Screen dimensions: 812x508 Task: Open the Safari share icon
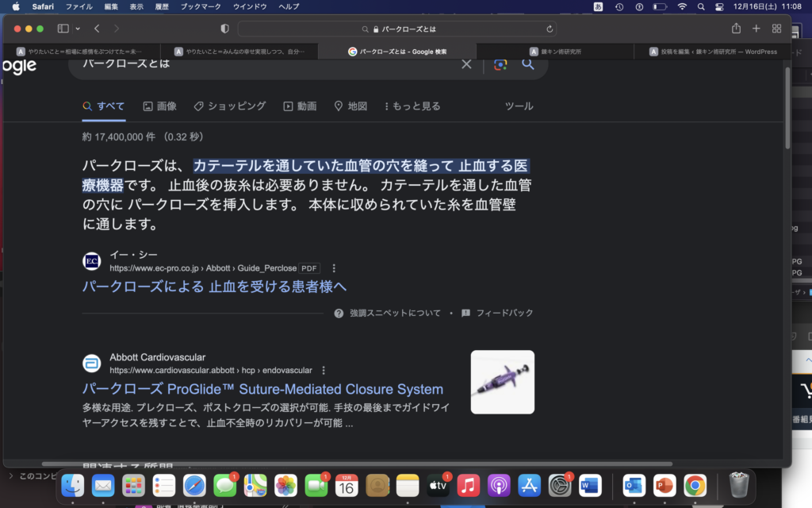[735, 29]
